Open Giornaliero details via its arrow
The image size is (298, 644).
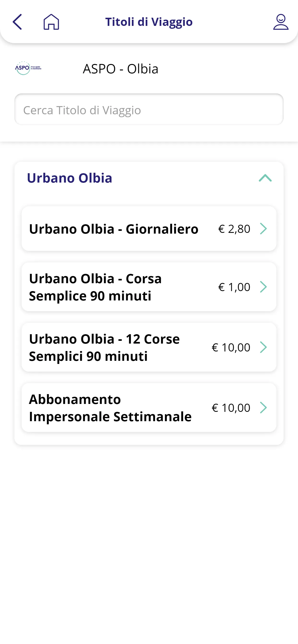coord(263,229)
